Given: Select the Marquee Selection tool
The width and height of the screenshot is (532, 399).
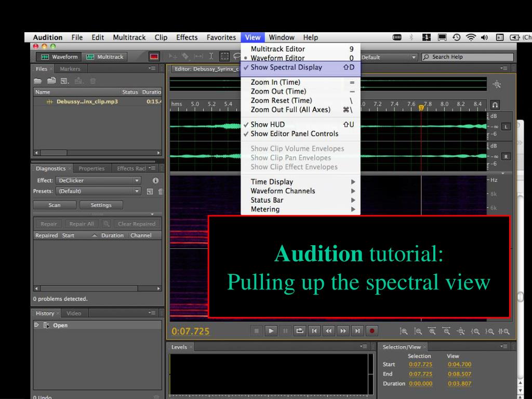Looking at the screenshot, I should coord(224,56).
